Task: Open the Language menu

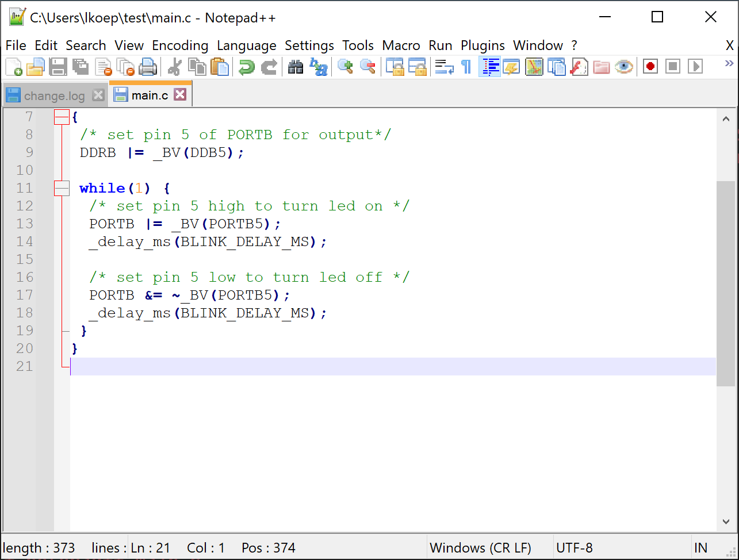Action: 247,45
